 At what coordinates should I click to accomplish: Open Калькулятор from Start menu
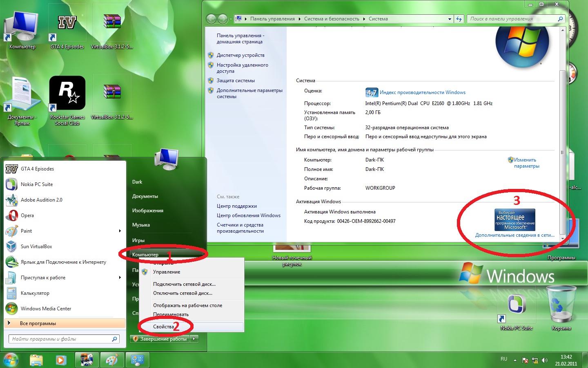65,293
